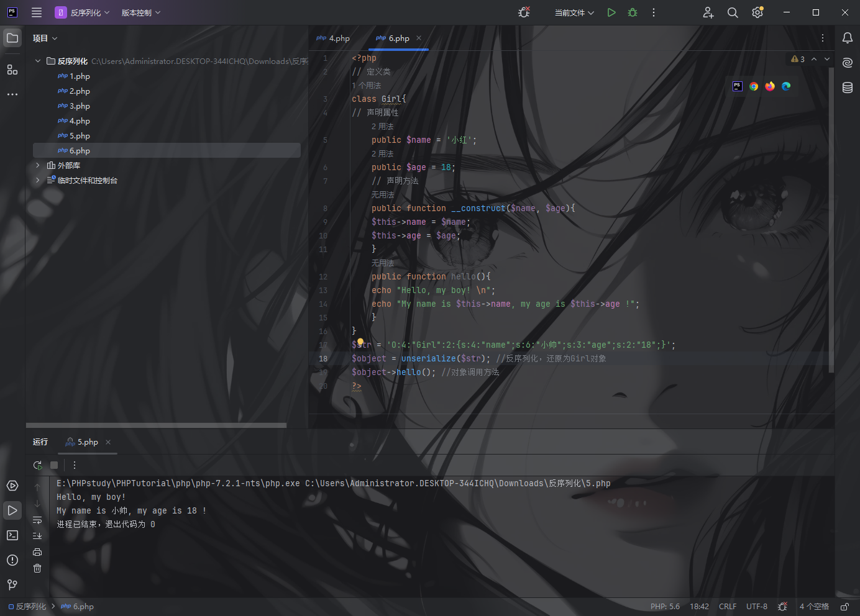Open run panel more options
Viewport: 860px width, 616px height.
pos(75,465)
